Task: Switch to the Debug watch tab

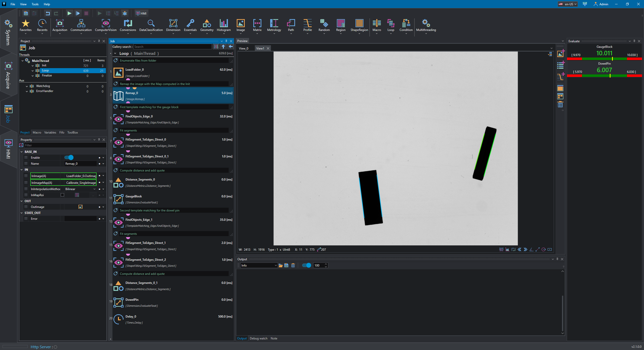Action: 258,338
